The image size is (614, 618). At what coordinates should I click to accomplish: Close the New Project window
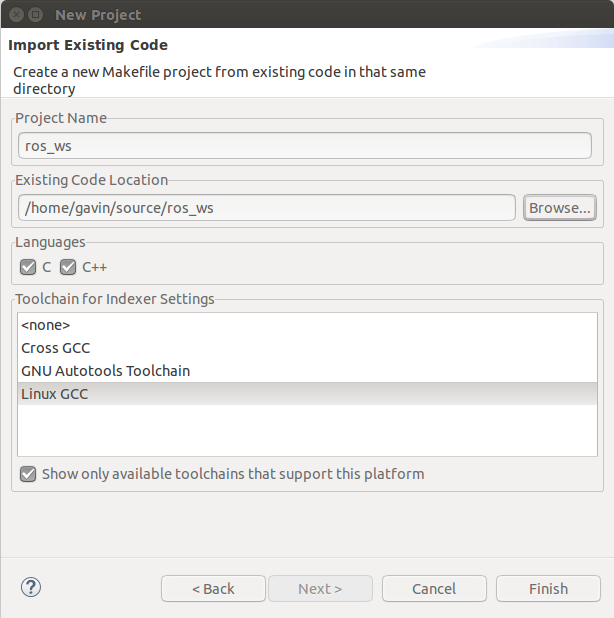pyautogui.click(x=14, y=15)
